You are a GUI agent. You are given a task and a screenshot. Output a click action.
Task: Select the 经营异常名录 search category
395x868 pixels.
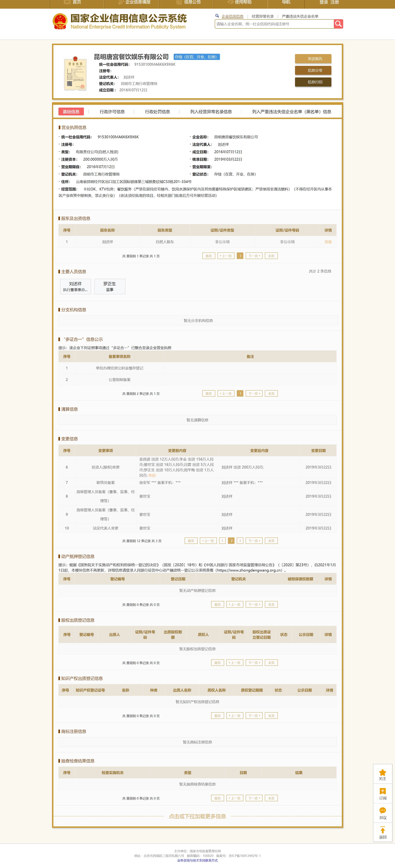pos(263,16)
